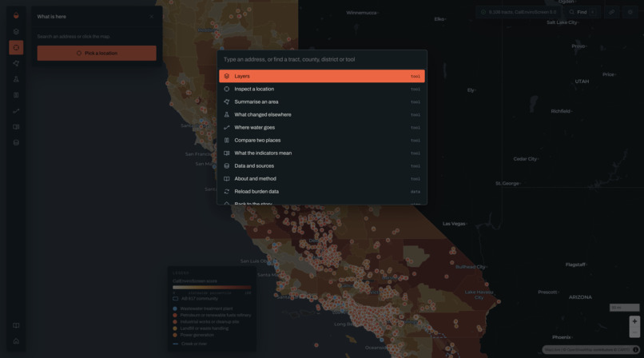This screenshot has width=644, height=358.
Task: Click the Cedar City map label
Action: (x=525, y=159)
